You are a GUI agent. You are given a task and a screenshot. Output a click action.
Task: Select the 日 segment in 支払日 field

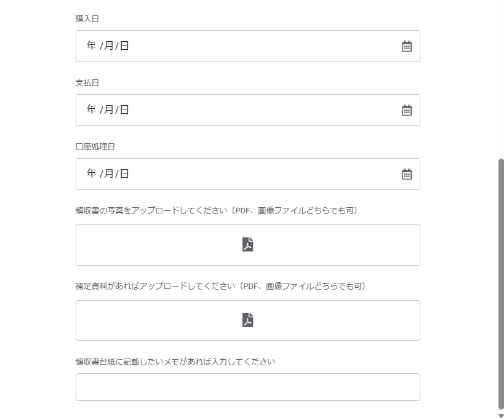[x=124, y=109]
